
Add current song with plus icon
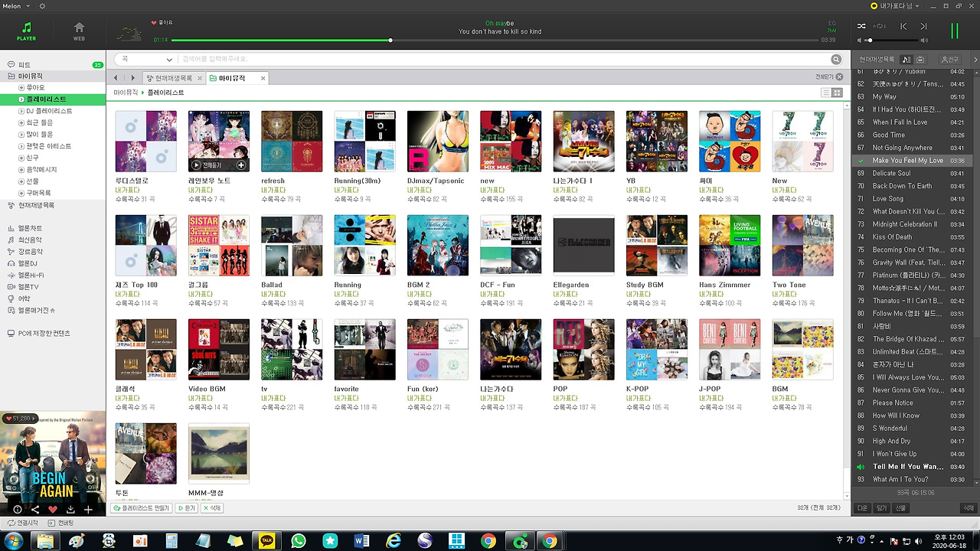[88, 510]
